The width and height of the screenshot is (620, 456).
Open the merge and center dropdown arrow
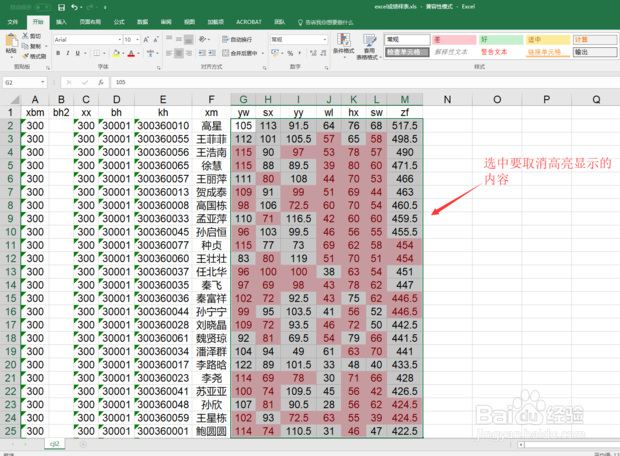(x=263, y=53)
